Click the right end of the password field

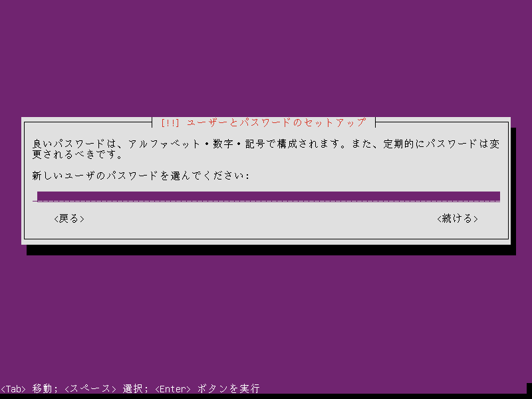(x=496, y=196)
